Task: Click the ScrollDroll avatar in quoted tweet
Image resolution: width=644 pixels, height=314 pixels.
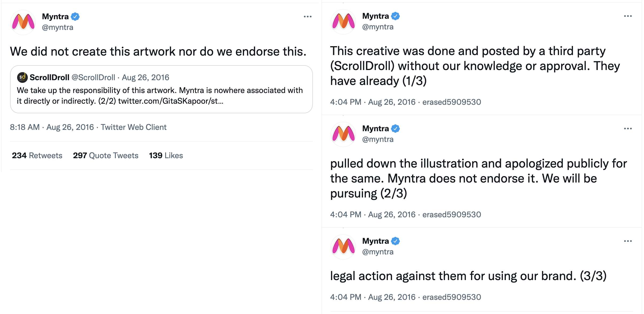Action: (x=22, y=77)
